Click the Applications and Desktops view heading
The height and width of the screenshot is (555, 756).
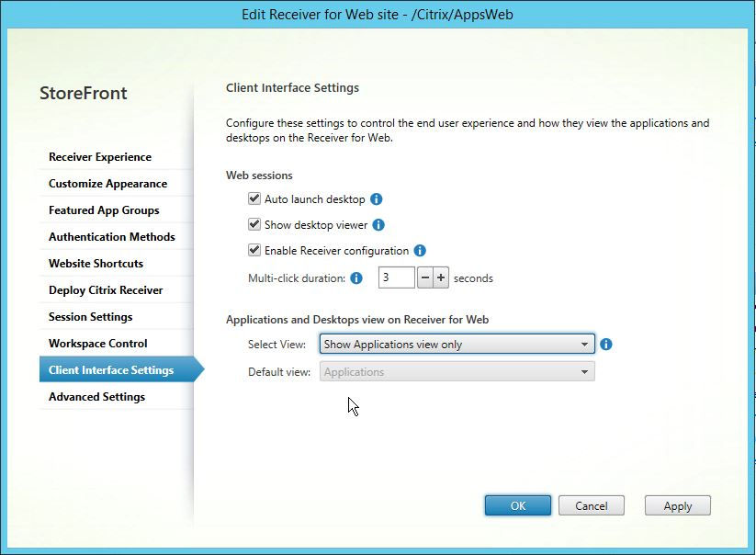pyautogui.click(x=357, y=320)
